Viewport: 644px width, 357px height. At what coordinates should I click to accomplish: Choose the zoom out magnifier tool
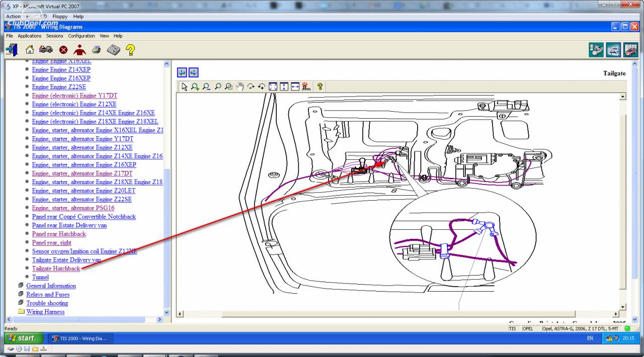point(206,86)
